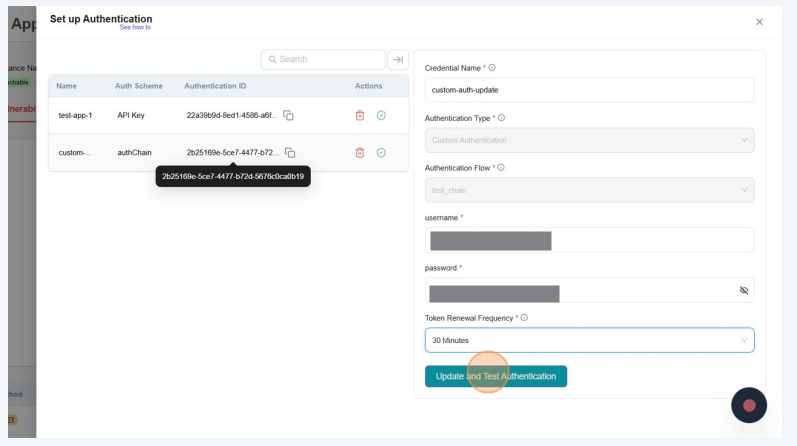Open the Authentication Flow dropdown

pos(590,190)
